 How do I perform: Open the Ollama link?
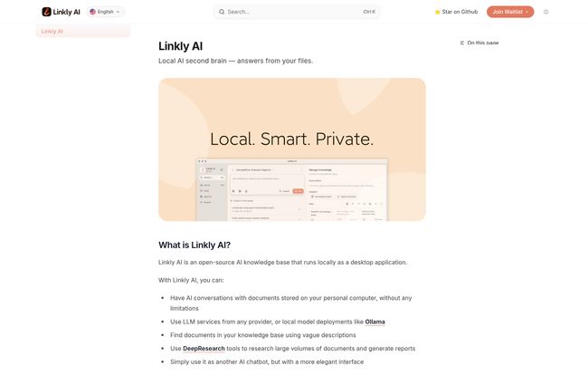(375, 322)
